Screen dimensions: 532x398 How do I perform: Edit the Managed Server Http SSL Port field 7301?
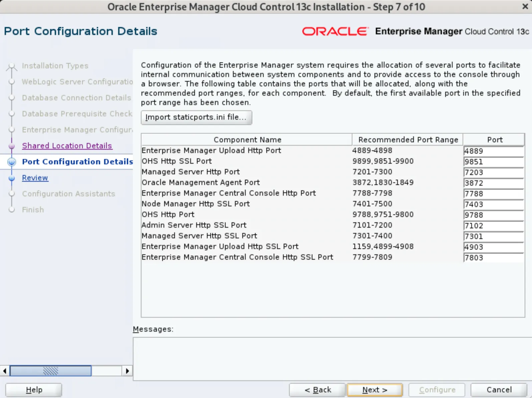(x=494, y=236)
